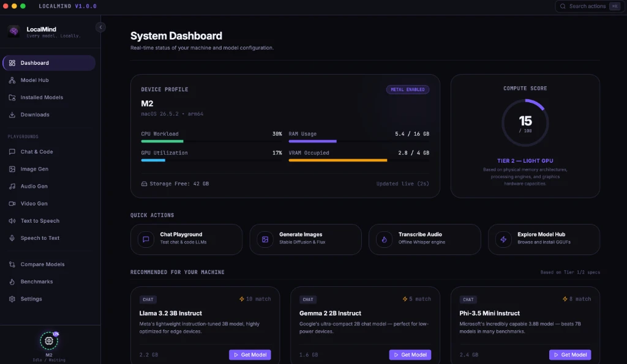The width and height of the screenshot is (627, 364).
Task: Open the Benchmarks page
Action: tap(49, 281)
